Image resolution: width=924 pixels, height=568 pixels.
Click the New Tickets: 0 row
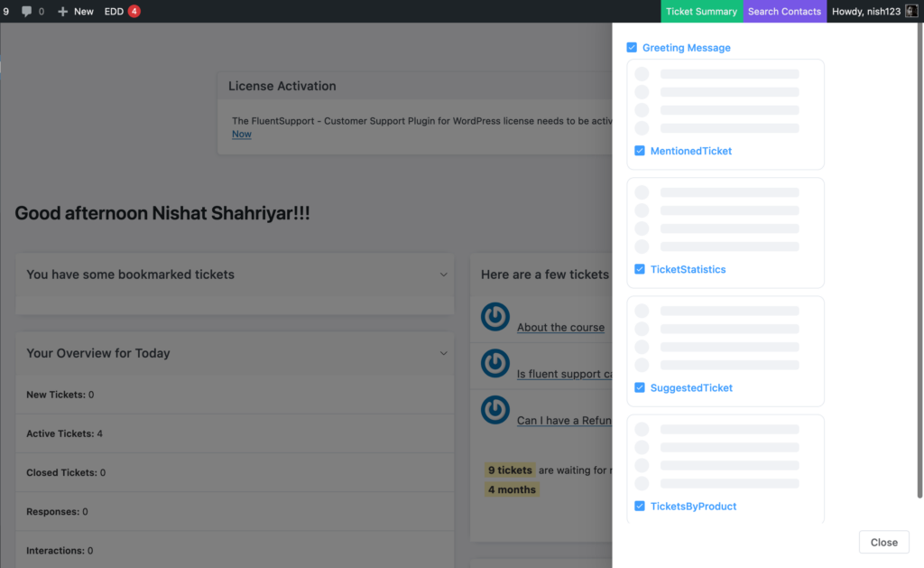[x=235, y=395]
